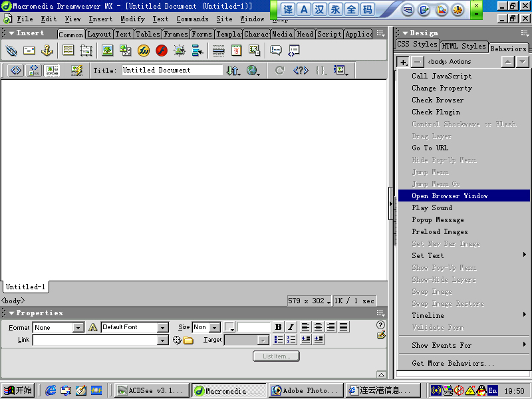Click the Title input field
This screenshot has width=532, height=399.
(172, 70)
